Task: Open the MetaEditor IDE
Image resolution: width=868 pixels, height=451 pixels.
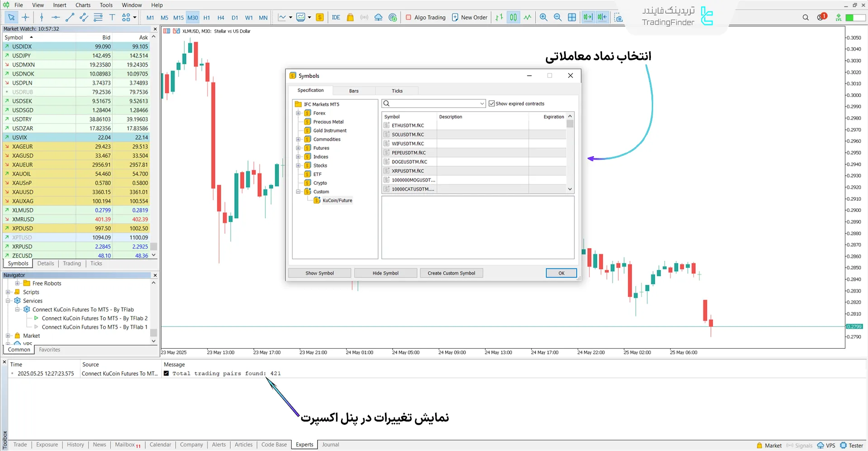Action: point(336,17)
